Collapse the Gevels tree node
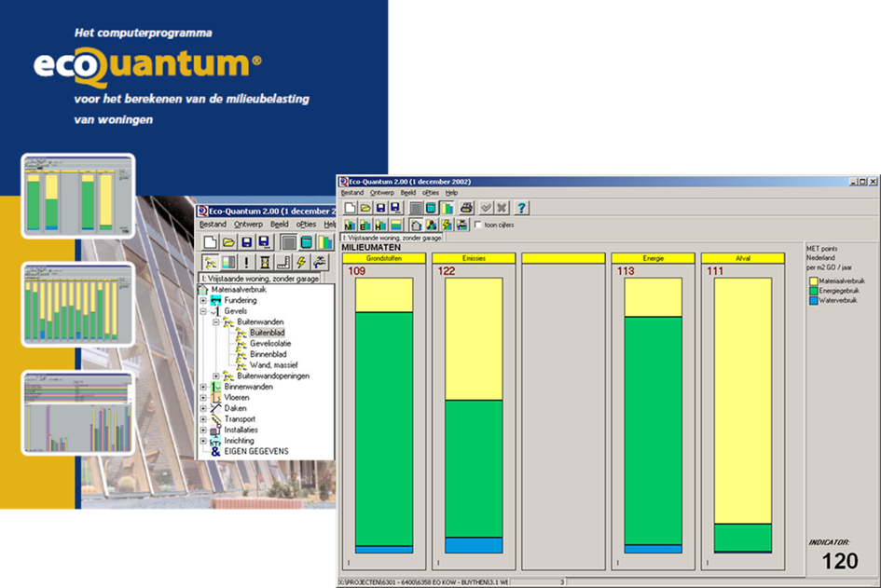 click(x=203, y=311)
